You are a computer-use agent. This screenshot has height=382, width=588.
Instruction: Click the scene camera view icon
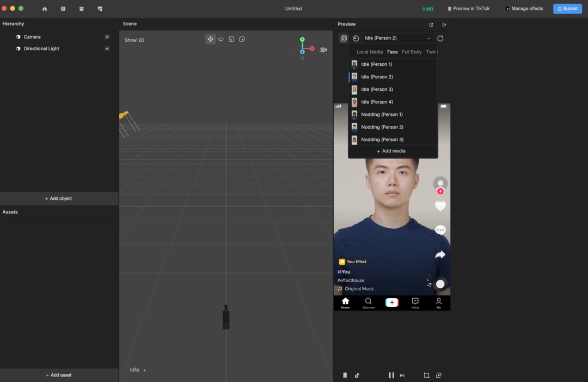click(x=323, y=50)
